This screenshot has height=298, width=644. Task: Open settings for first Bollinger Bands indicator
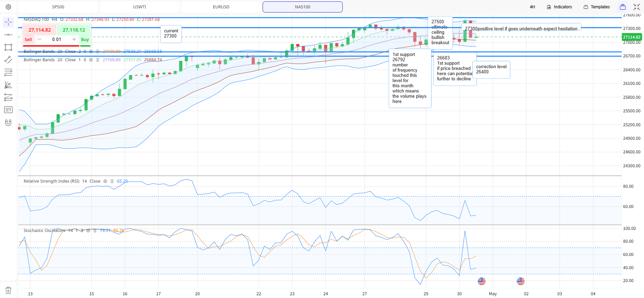tap(91, 51)
